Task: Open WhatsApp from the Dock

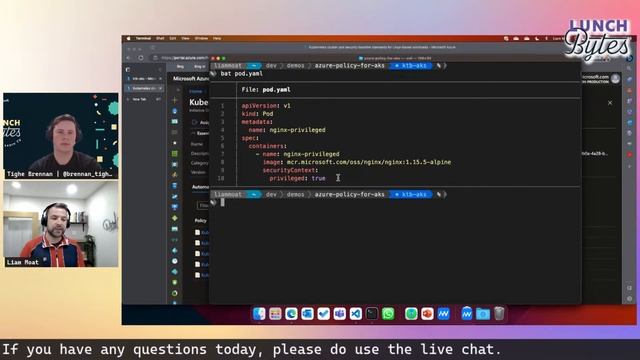Action: 388,313
